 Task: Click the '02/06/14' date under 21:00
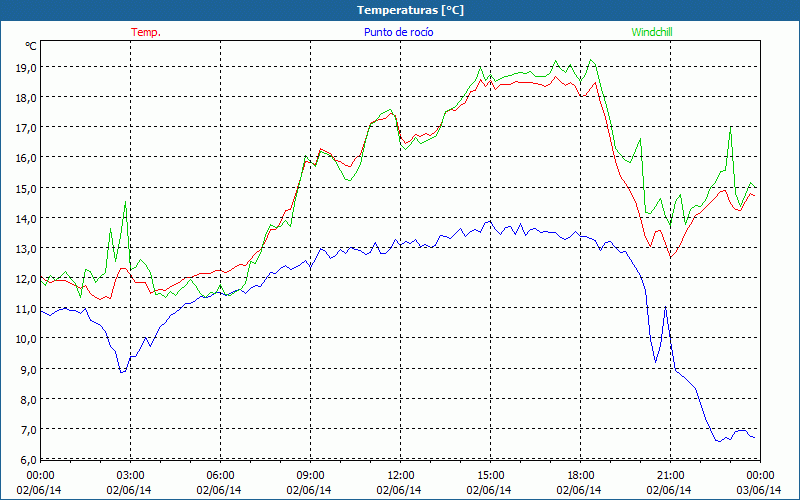[x=669, y=490]
